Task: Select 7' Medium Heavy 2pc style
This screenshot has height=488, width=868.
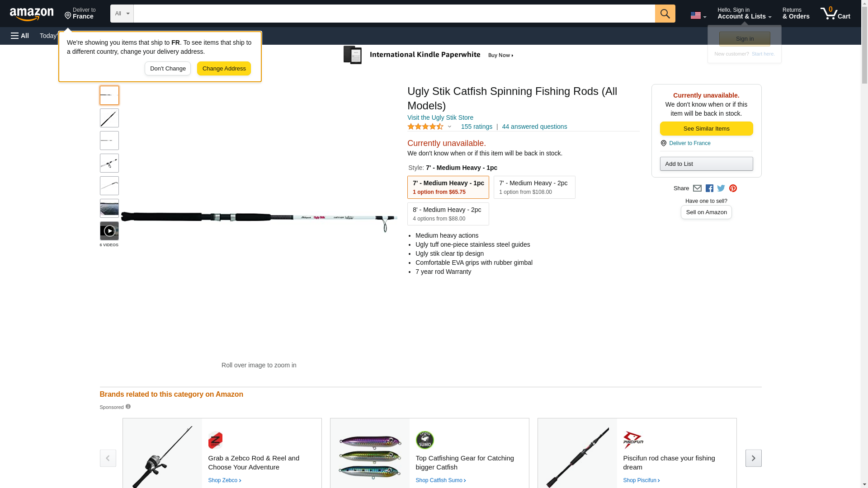Action: click(534, 187)
